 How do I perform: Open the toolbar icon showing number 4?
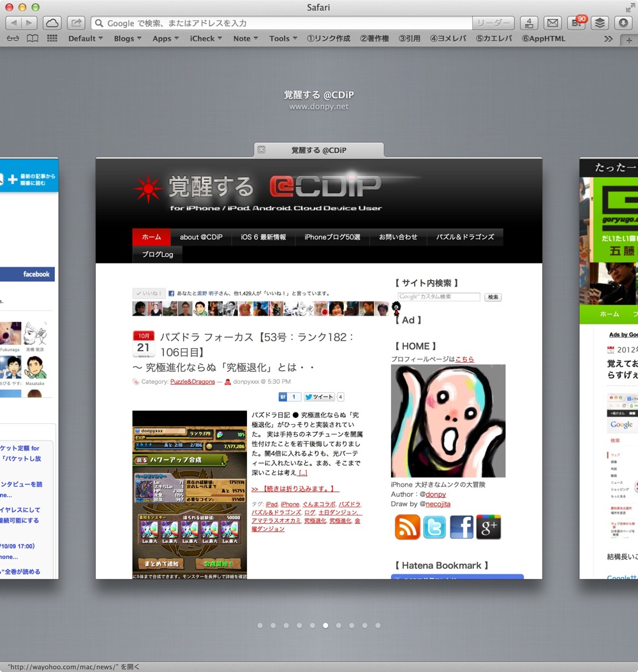(x=529, y=23)
